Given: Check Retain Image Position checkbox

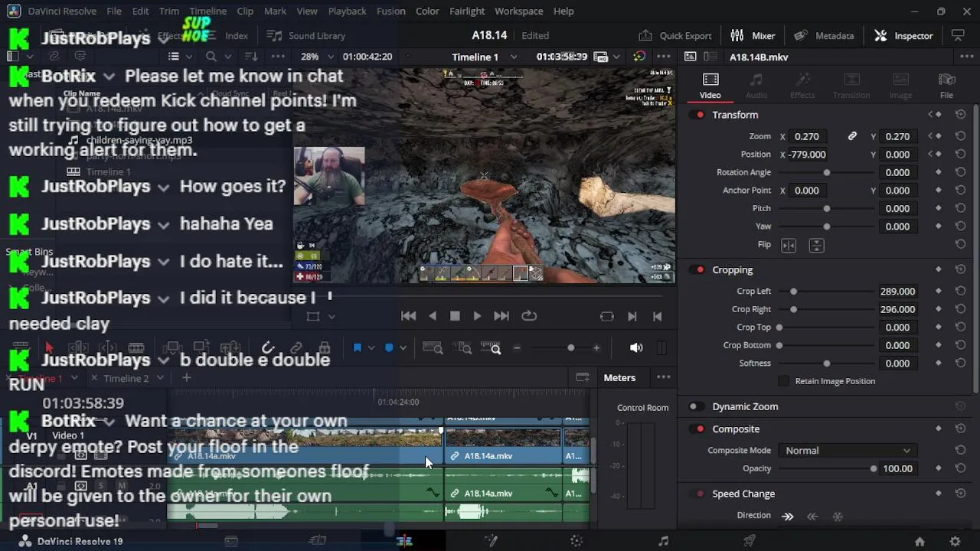Looking at the screenshot, I should pyautogui.click(x=783, y=381).
